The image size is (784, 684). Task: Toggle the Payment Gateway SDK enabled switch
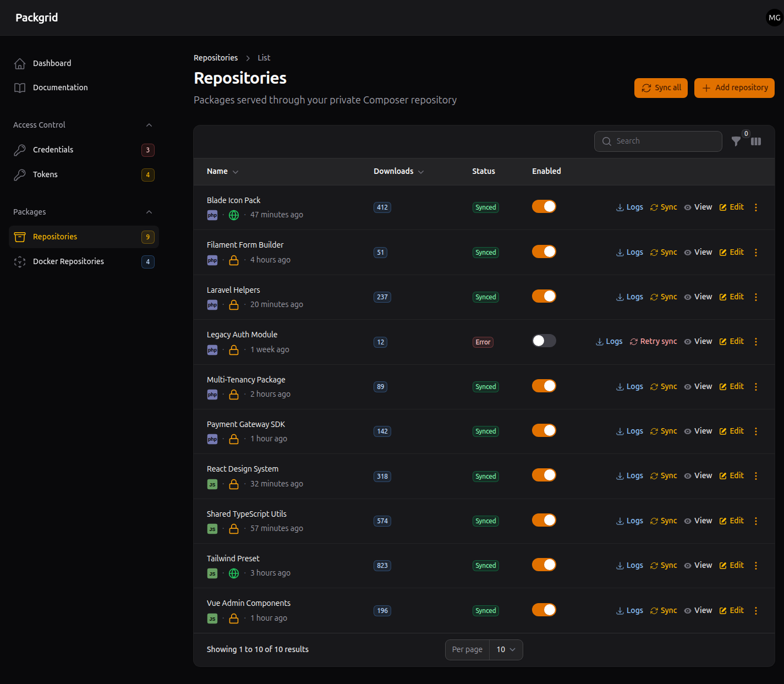pyautogui.click(x=544, y=430)
